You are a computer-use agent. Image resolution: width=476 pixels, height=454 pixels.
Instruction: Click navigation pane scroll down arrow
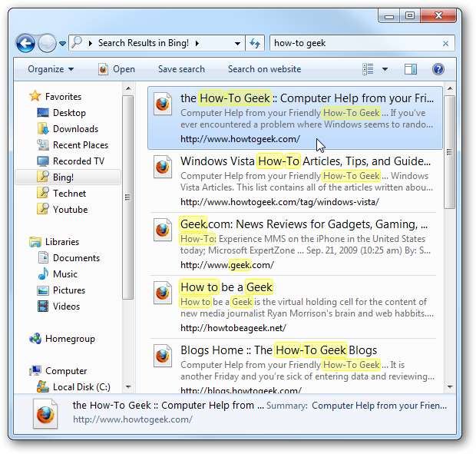click(x=128, y=386)
